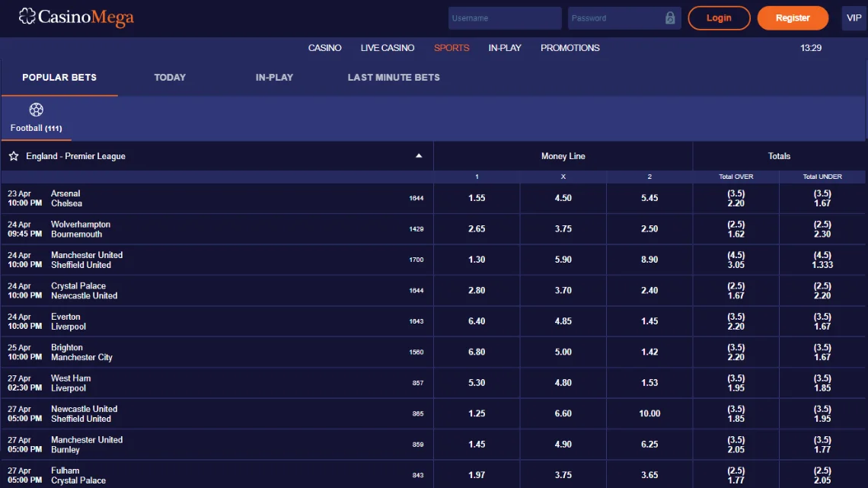The image size is (868, 488).
Task: Select Over 4.5 at 3.05
Action: click(x=736, y=260)
